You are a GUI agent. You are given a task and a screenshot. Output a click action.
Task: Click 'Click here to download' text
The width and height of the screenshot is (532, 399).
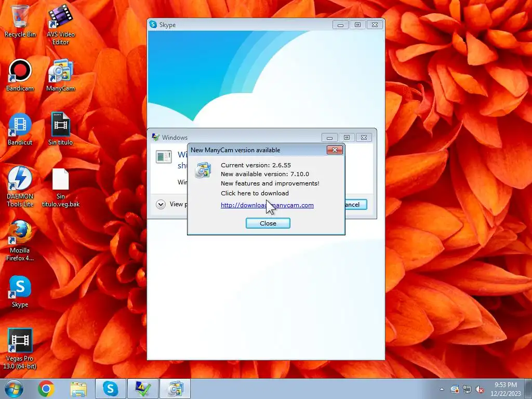[x=255, y=193]
